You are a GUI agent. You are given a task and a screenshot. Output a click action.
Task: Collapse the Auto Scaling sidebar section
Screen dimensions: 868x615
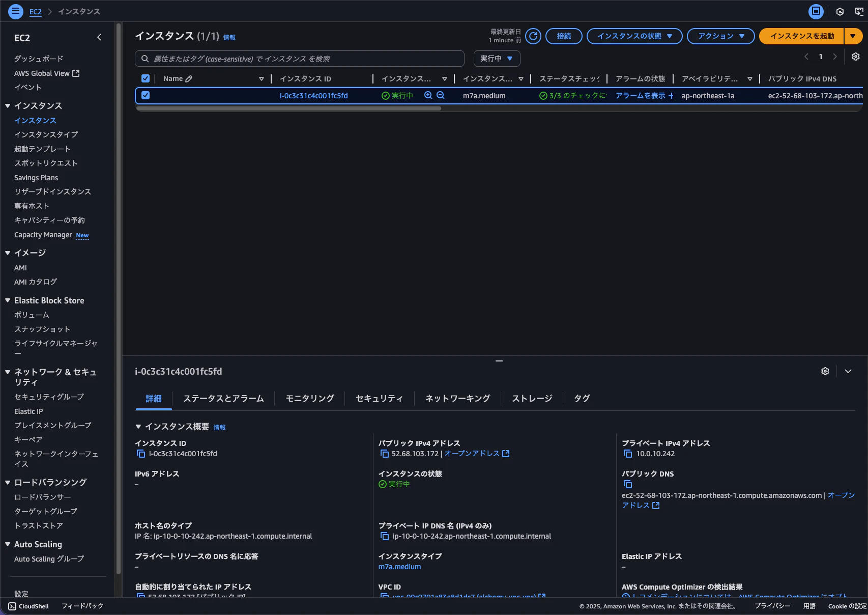tap(8, 545)
